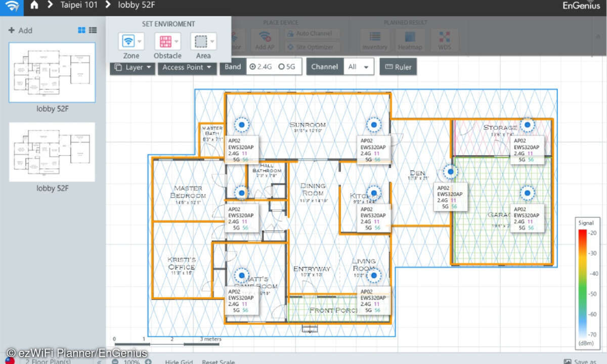
Task: Add a new floor plan
Action: [x=20, y=30]
